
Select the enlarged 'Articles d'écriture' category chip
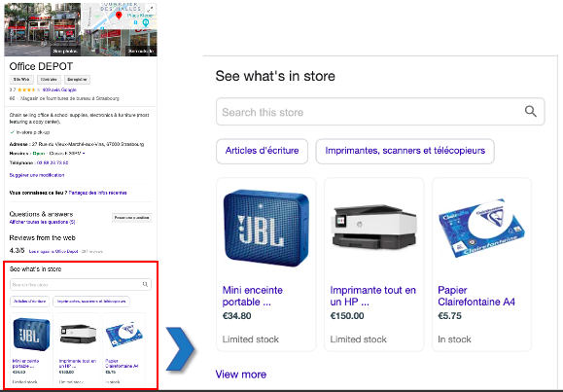click(263, 151)
